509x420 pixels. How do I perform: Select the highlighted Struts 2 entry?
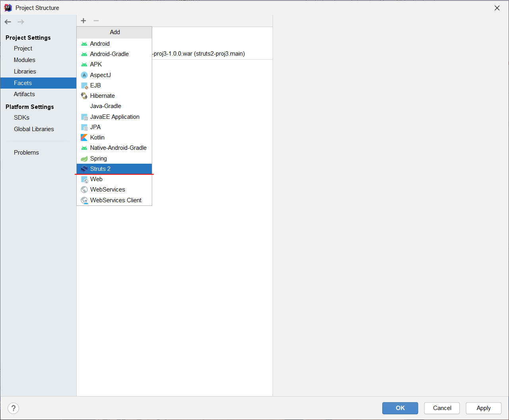coord(114,169)
